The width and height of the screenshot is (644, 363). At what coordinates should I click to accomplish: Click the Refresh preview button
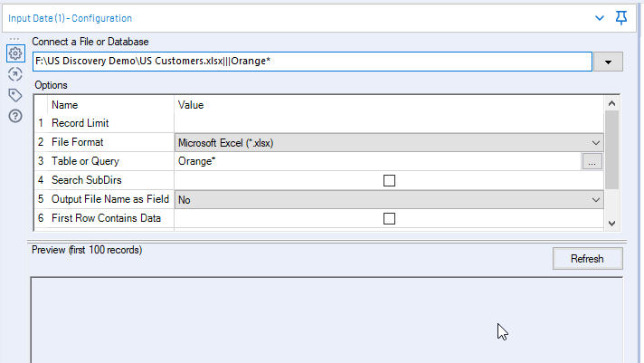point(587,259)
